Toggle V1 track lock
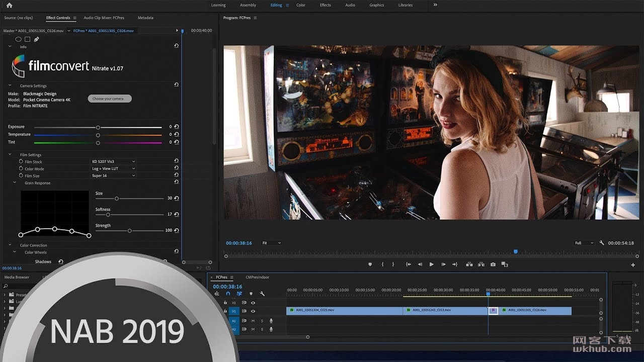644x362 pixels. tap(225, 311)
